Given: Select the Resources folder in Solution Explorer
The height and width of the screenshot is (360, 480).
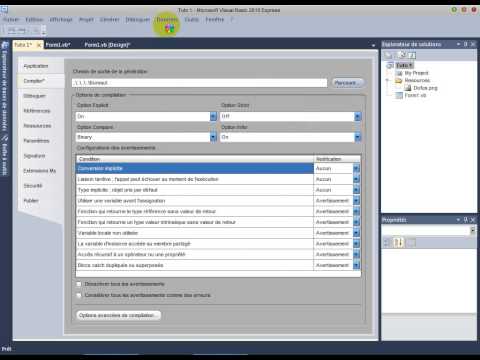Looking at the screenshot, I should click(417, 80).
